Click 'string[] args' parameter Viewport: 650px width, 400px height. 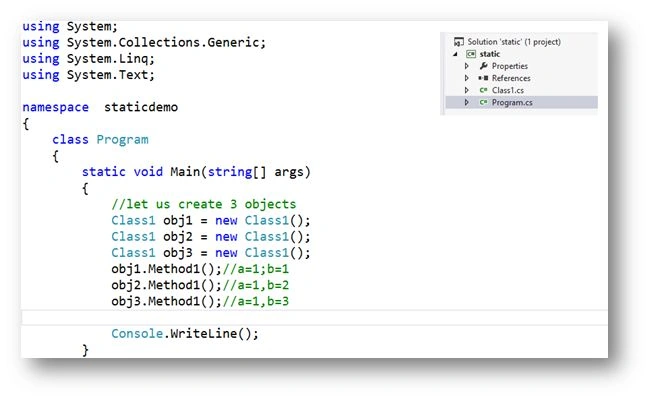[256, 172]
